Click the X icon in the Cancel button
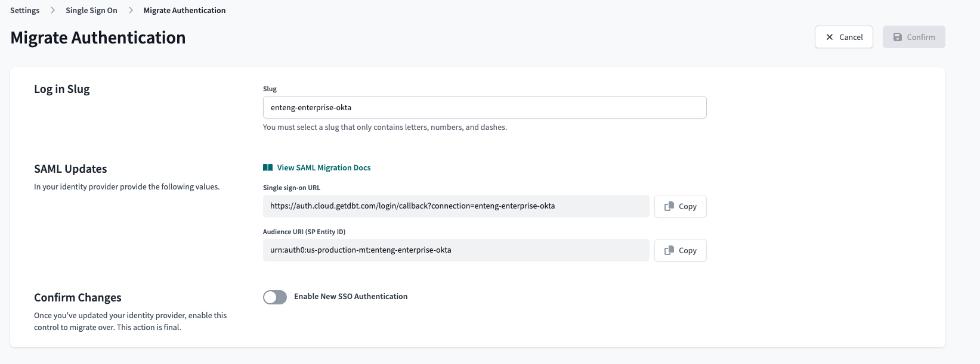The height and width of the screenshot is (364, 980). pos(829,37)
